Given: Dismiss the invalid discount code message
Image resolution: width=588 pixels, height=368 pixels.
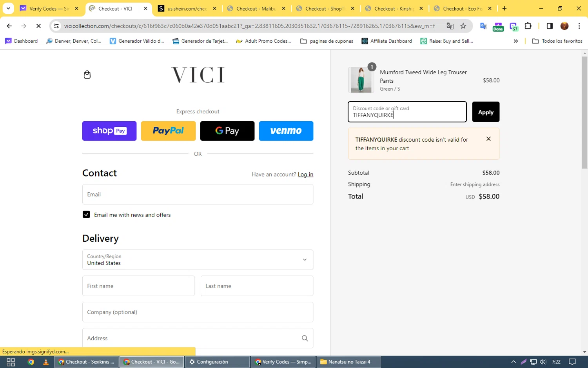Looking at the screenshot, I should pos(488,139).
